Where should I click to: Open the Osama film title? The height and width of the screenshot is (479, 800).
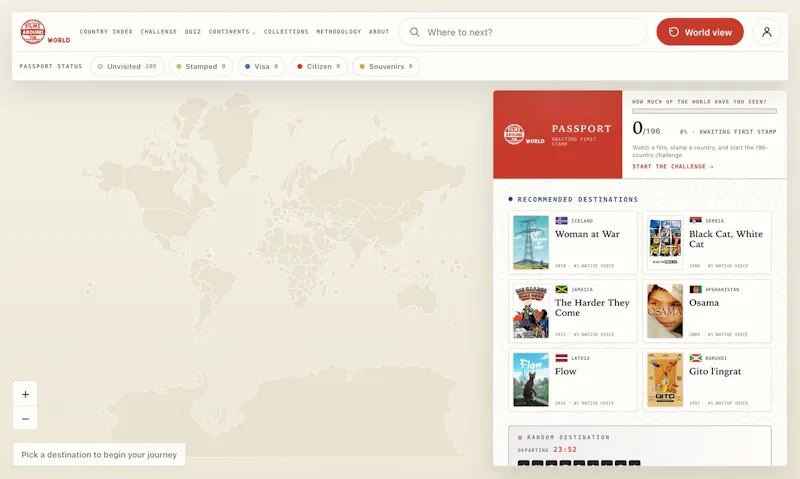(704, 302)
